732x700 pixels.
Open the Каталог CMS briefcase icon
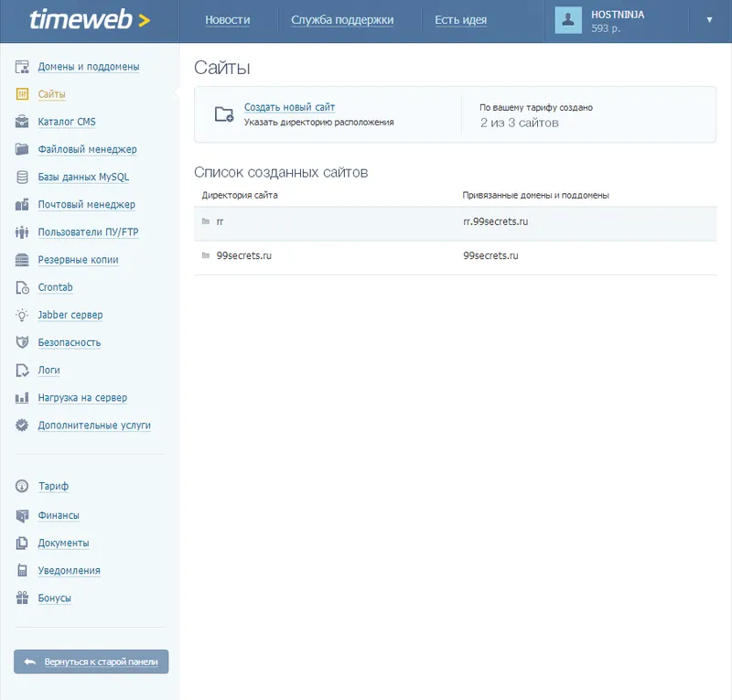pos(22,122)
